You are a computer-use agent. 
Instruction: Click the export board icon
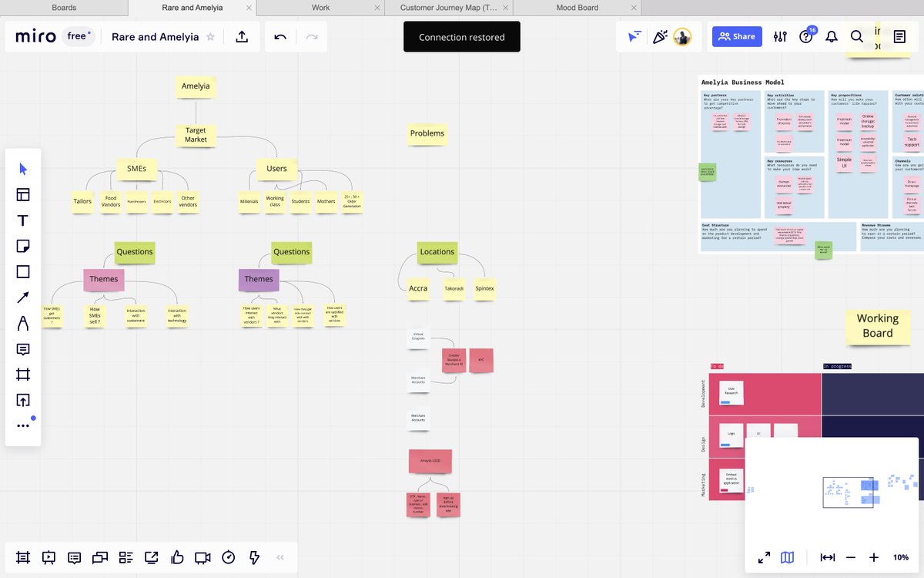click(x=242, y=37)
